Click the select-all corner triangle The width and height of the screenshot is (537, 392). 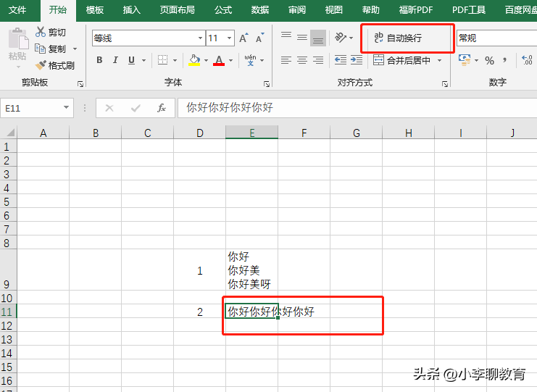coord(11,133)
